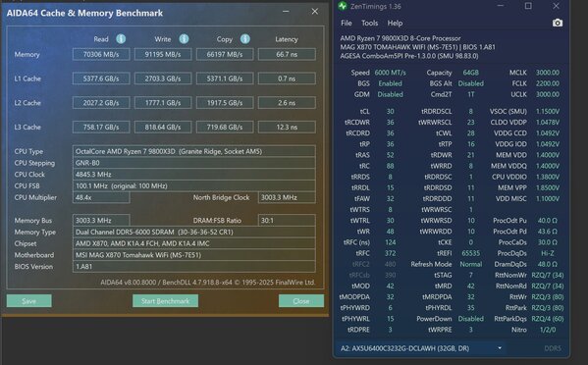588x365 pixels.
Task: Click the Speed value 6000 MT/s
Action: (390, 73)
